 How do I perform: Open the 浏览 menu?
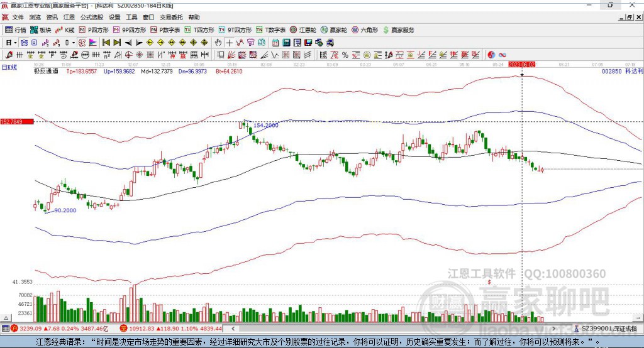tap(35, 17)
